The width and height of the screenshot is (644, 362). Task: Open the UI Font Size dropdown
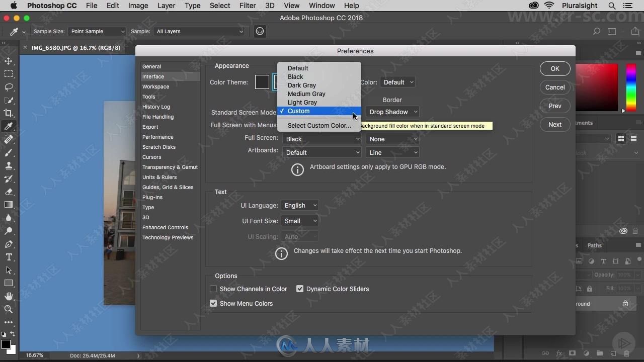coord(299,221)
